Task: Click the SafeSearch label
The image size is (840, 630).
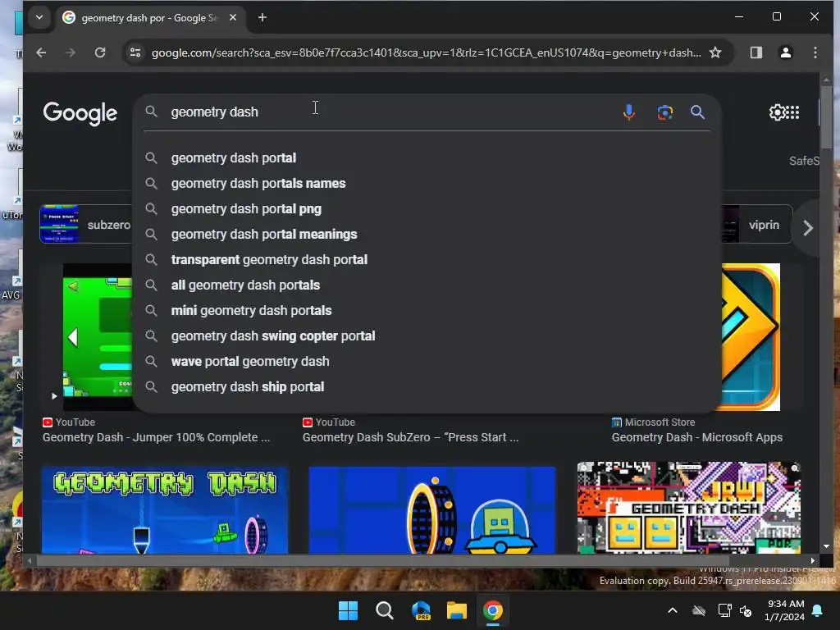Action: [804, 161]
